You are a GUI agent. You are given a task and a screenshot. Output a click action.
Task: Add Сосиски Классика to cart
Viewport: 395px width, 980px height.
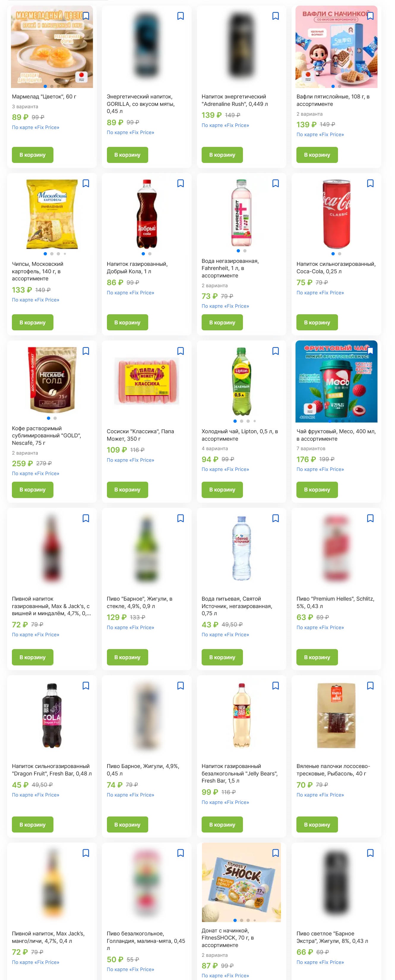(x=127, y=490)
